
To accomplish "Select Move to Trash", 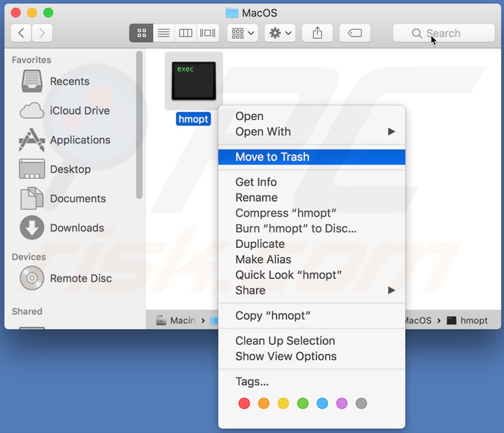I will click(x=311, y=157).
